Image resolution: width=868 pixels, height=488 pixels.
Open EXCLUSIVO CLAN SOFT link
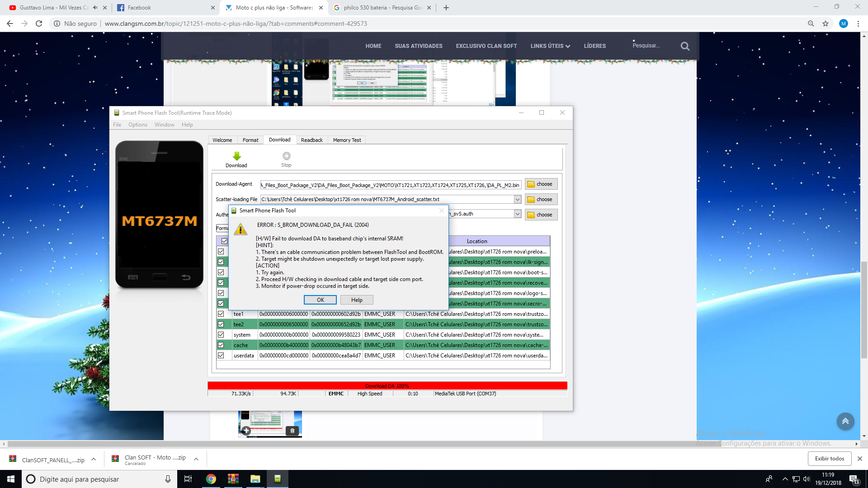pyautogui.click(x=486, y=46)
